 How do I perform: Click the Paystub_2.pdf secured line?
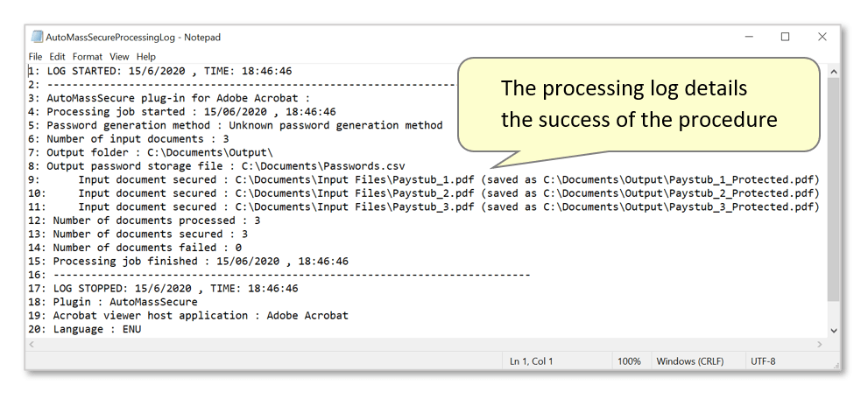coord(423,192)
